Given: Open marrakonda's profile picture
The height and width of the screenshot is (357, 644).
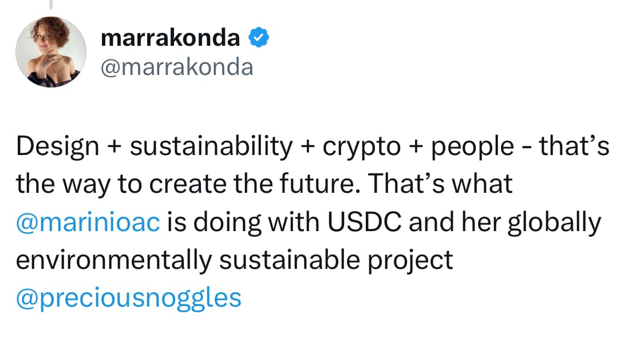Looking at the screenshot, I should [51, 52].
